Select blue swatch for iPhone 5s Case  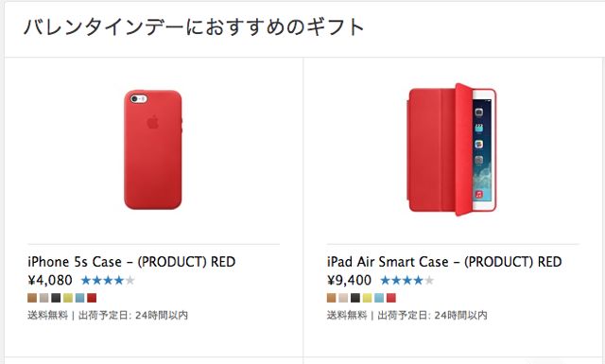(79, 298)
